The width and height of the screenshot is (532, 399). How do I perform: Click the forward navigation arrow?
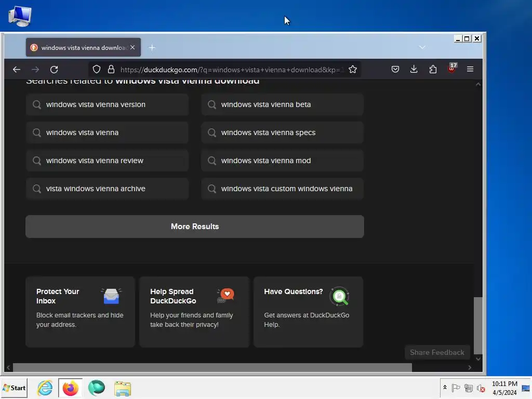point(35,70)
